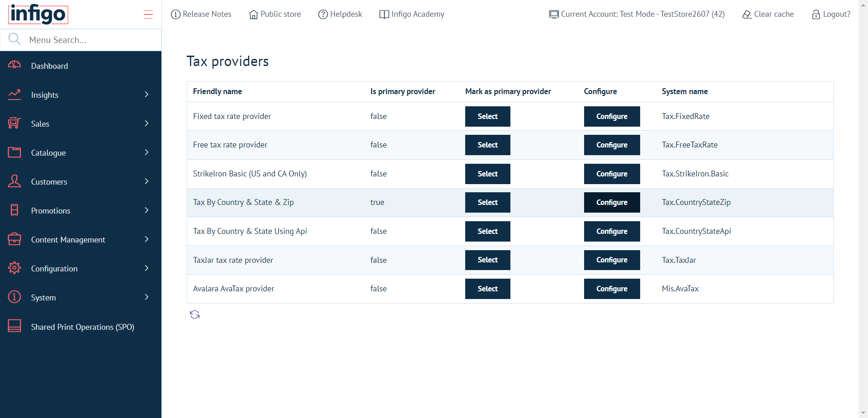The image size is (868, 418).
Task: Click the Customers person icon
Action: coord(14,181)
